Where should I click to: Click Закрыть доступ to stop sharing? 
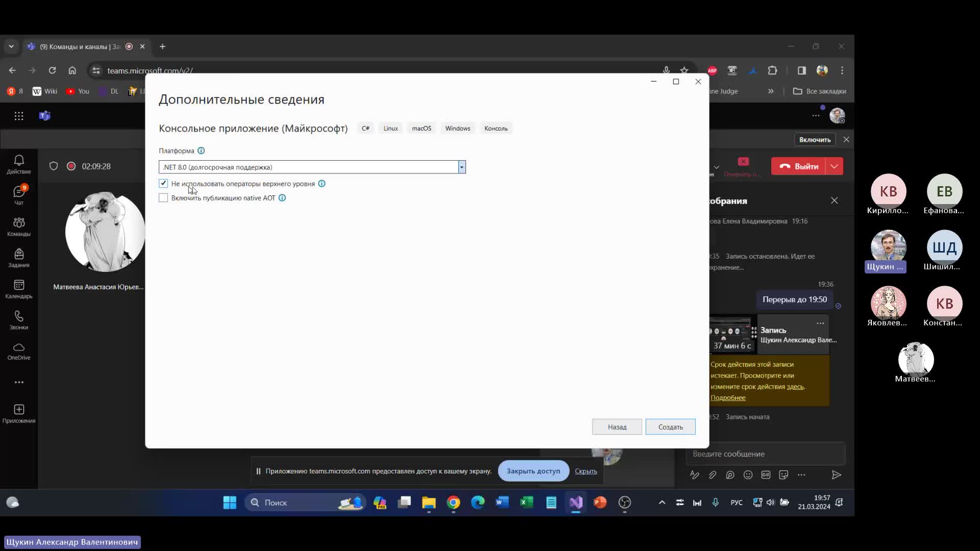click(533, 471)
